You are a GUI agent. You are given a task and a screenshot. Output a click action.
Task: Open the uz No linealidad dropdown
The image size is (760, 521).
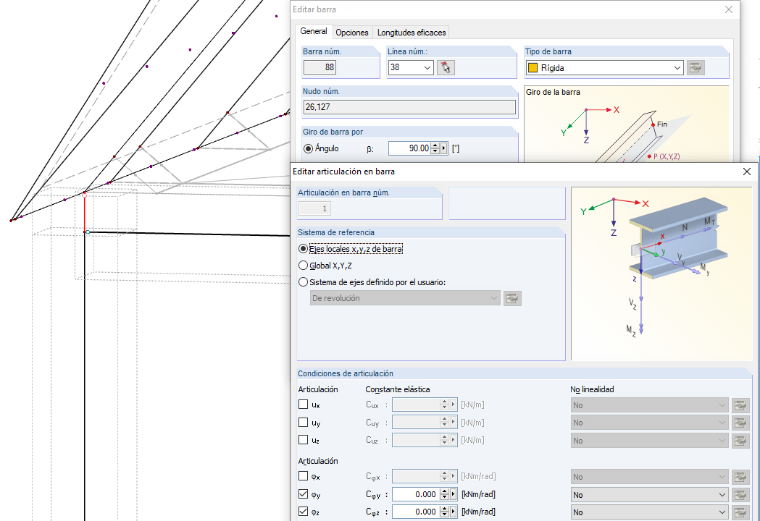point(649,441)
